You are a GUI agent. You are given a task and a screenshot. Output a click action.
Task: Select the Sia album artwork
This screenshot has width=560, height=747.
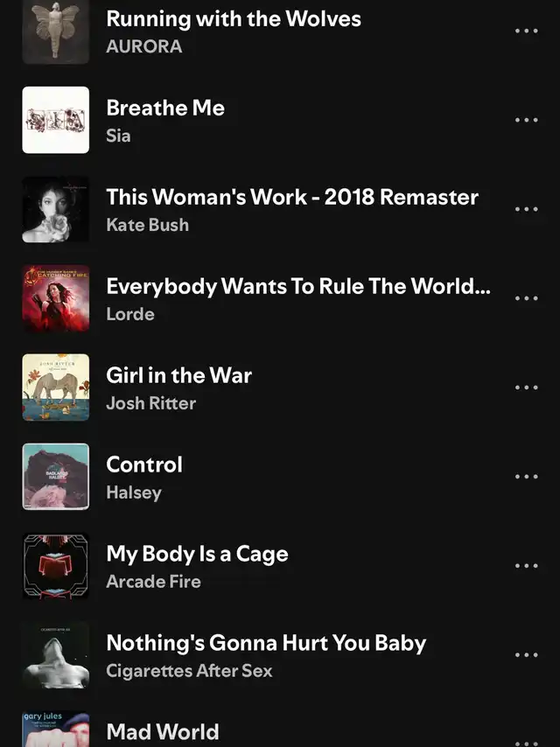click(x=56, y=120)
